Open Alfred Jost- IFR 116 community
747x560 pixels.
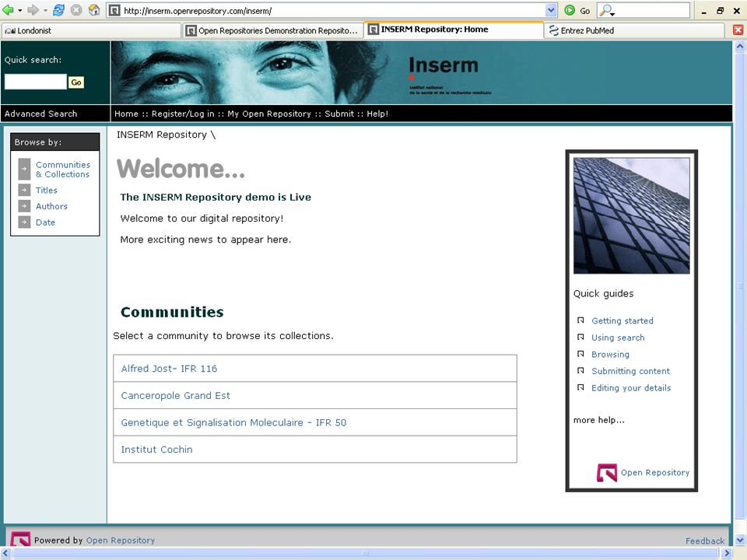click(169, 369)
